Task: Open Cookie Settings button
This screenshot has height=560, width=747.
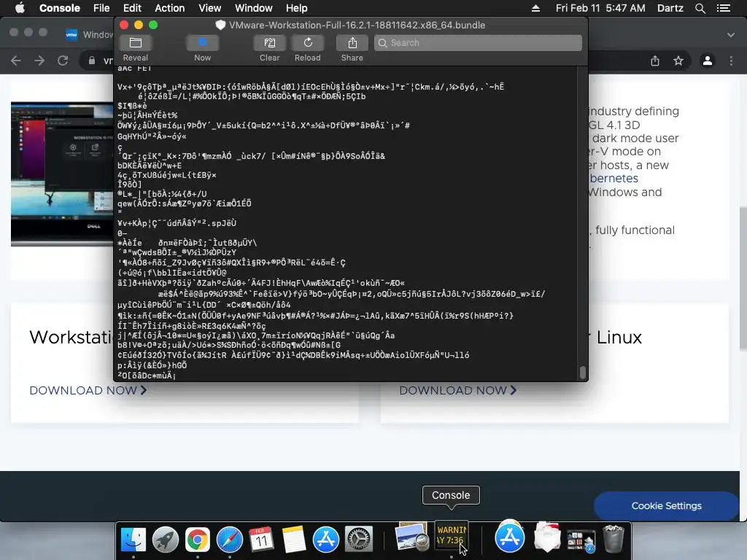Action: pos(666,506)
